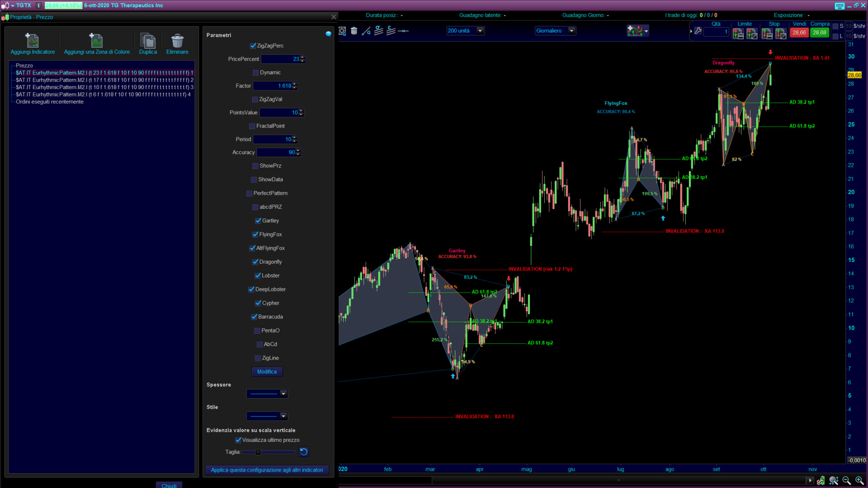Click the zoom in magnifier icon
This screenshot has height=488, width=868.
(859, 480)
